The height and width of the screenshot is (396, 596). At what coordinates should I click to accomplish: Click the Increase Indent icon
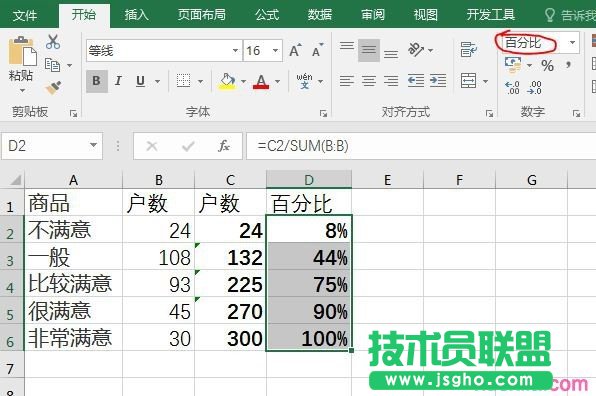click(x=438, y=81)
